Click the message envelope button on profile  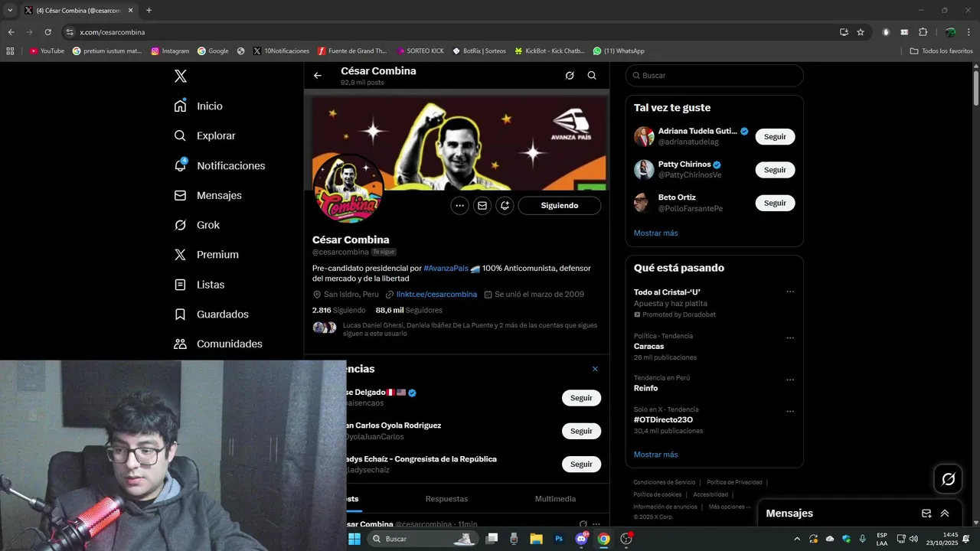point(482,205)
